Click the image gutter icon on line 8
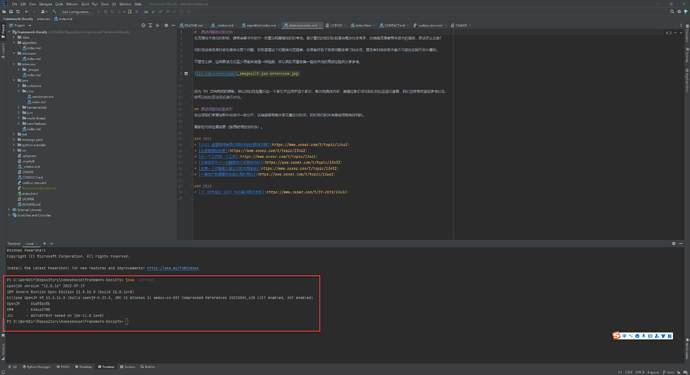The width and height of the screenshot is (690, 375). (186, 74)
